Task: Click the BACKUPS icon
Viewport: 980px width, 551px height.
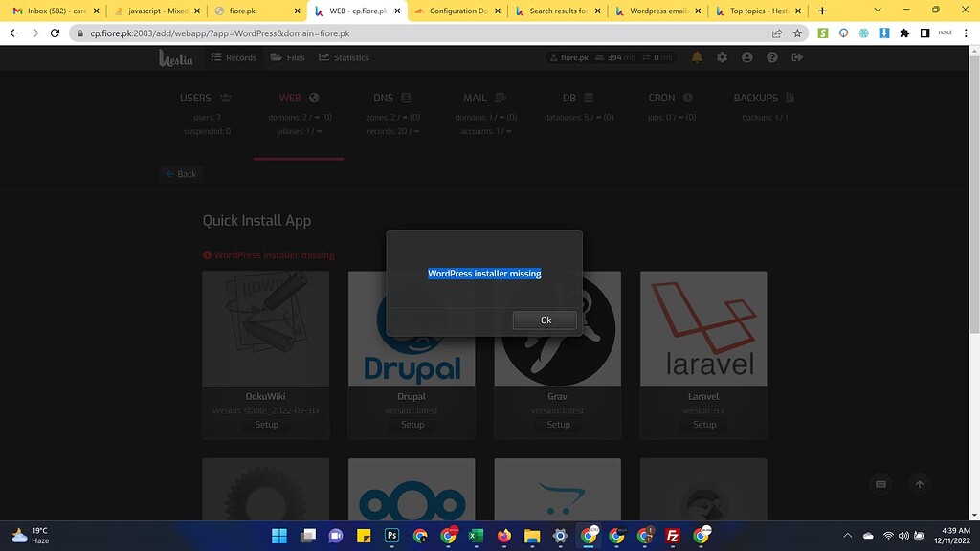Action: coord(790,97)
